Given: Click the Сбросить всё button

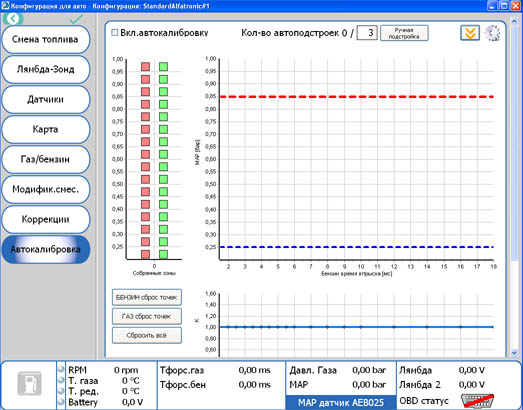Looking at the screenshot, I should coord(147,335).
